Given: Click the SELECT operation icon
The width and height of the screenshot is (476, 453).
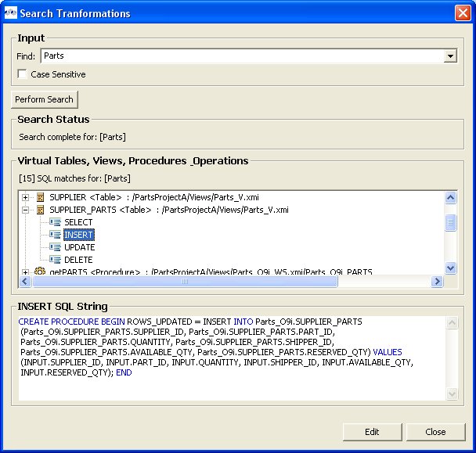Looking at the screenshot, I should 55,222.
